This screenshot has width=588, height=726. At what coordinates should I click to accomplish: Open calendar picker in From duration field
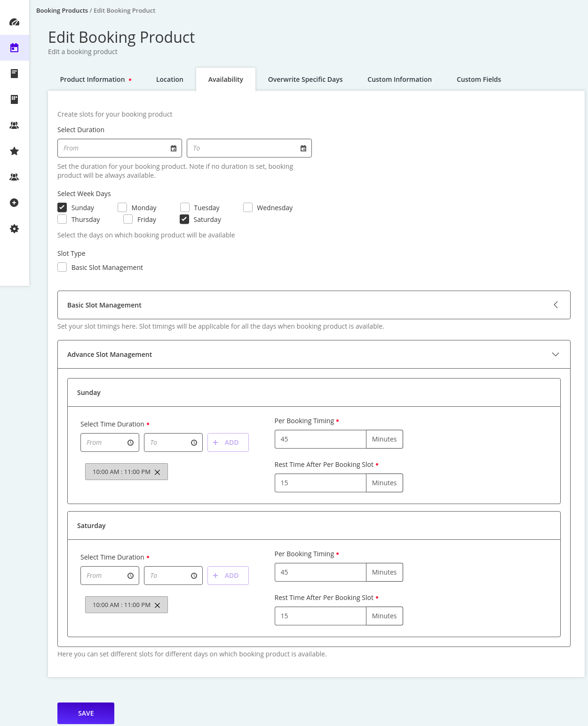point(174,148)
